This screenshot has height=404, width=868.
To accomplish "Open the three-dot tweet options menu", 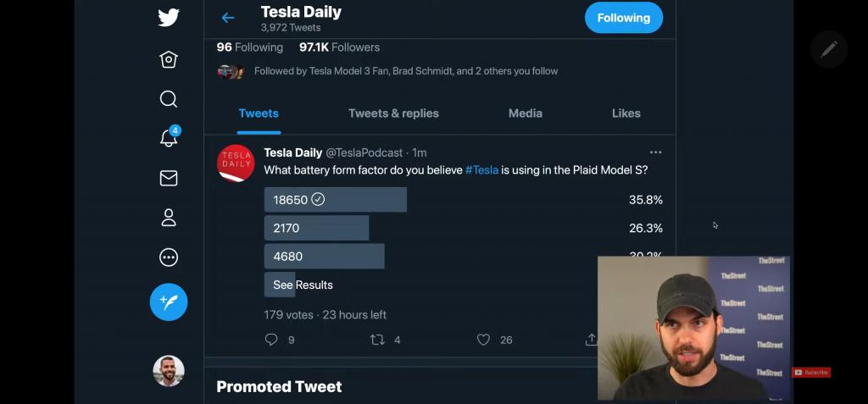I will pyautogui.click(x=655, y=152).
